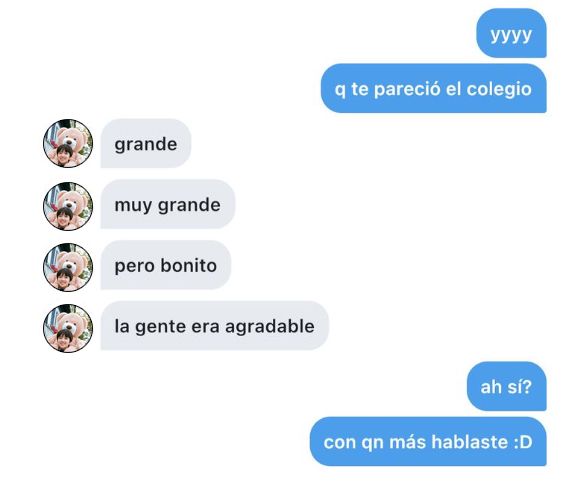Select the "ah sí?" sent message
Viewport: 583px width, 504px height.
(506, 386)
